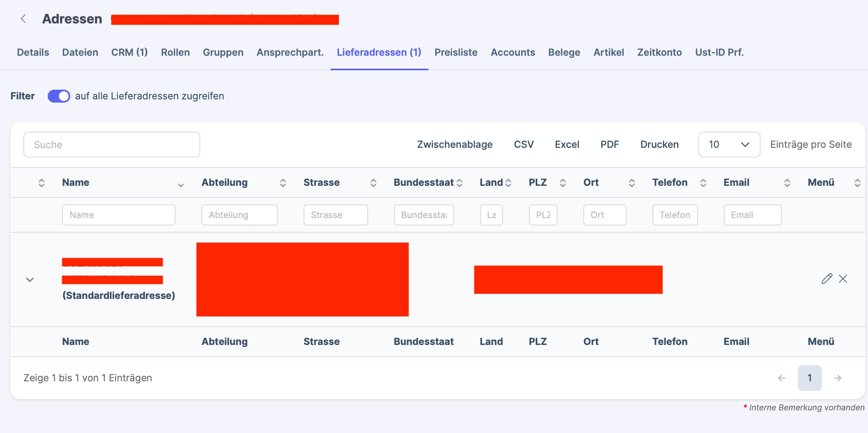Copy table to Zwischenablage
The height and width of the screenshot is (433, 868).
click(455, 145)
